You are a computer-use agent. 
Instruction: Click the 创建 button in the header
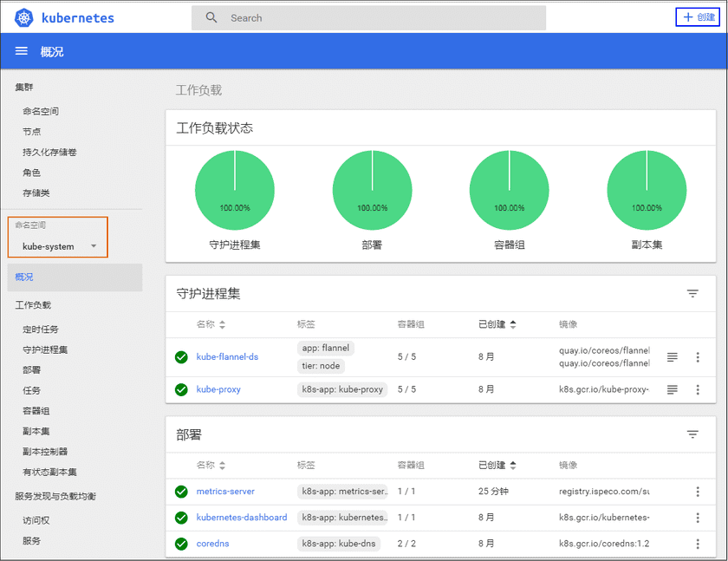coord(698,17)
